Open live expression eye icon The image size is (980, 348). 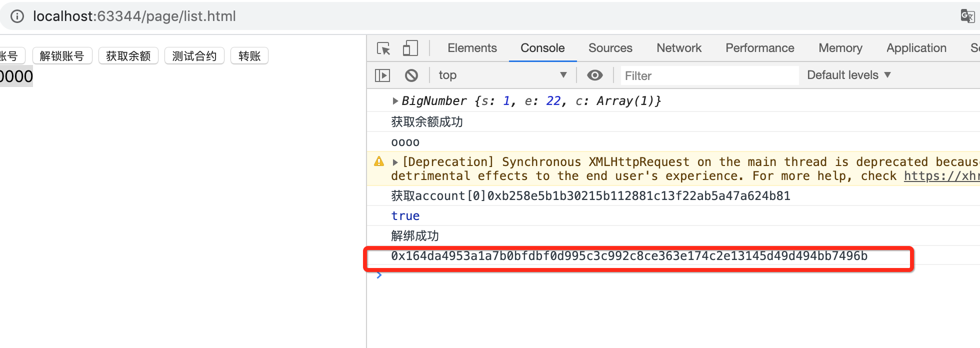coord(594,75)
